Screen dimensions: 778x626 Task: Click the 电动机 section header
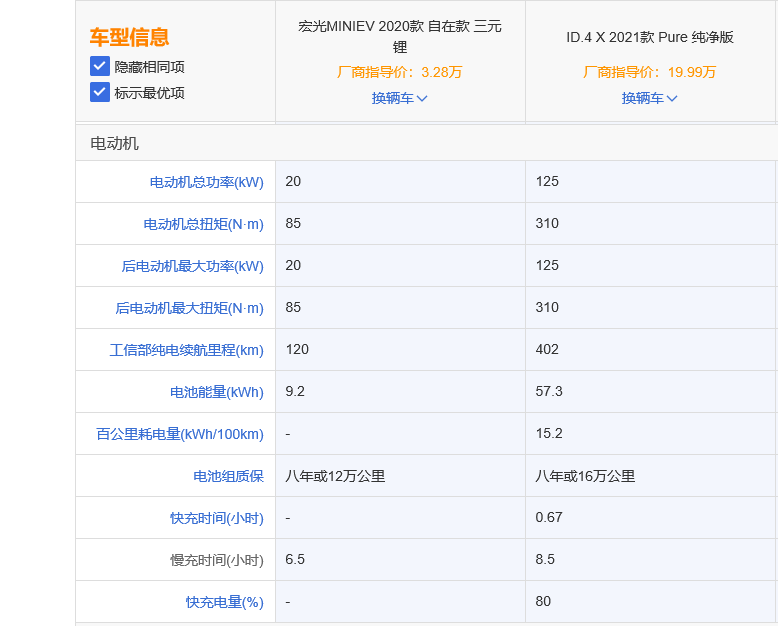(115, 143)
